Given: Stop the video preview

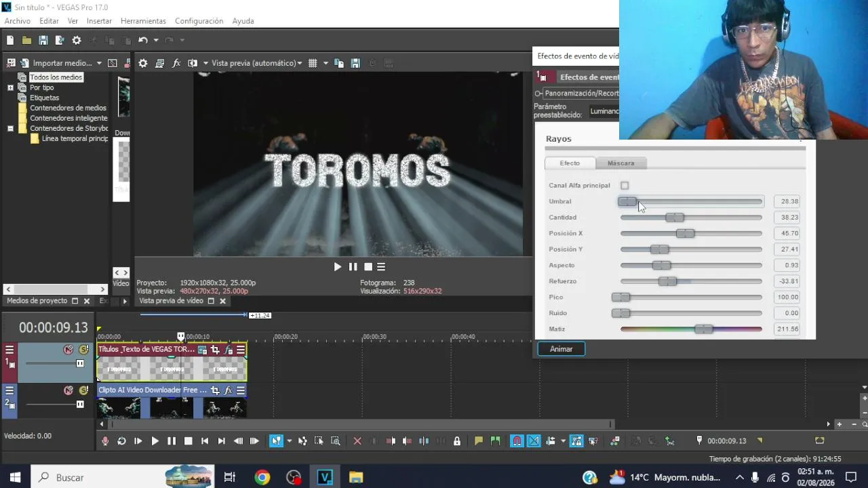Looking at the screenshot, I should tap(368, 267).
